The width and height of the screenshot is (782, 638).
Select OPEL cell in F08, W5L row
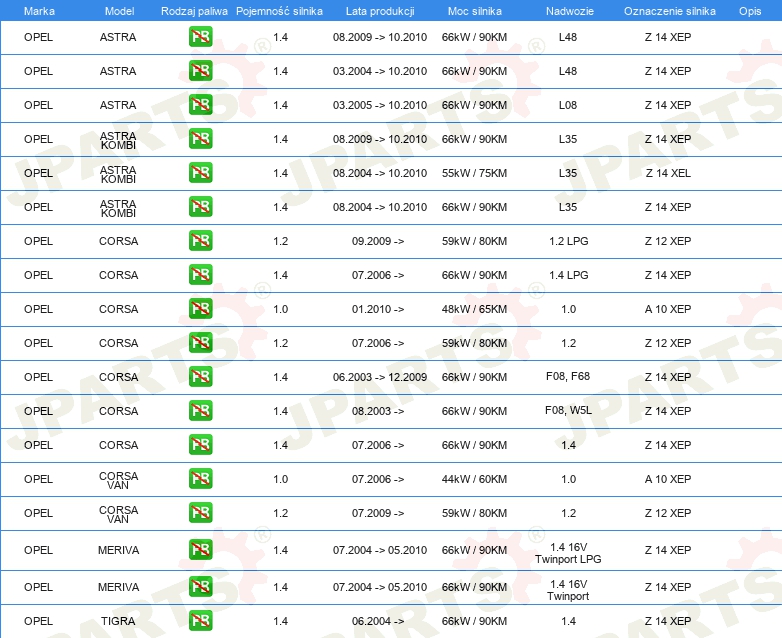[x=38, y=412]
